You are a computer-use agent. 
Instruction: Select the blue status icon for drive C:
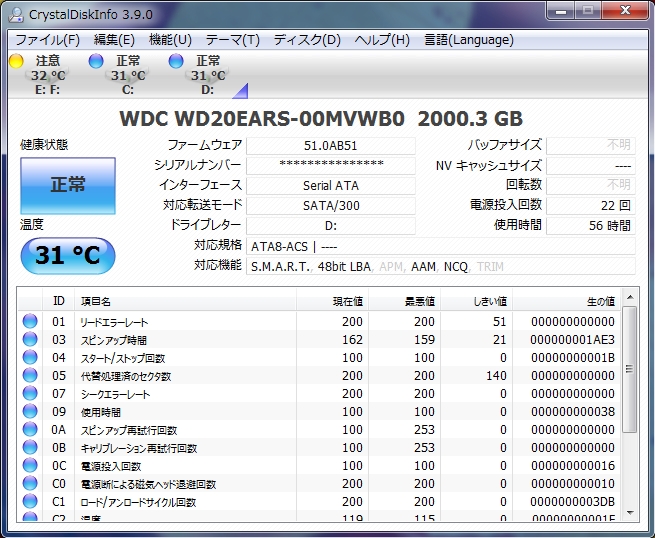[x=96, y=61]
